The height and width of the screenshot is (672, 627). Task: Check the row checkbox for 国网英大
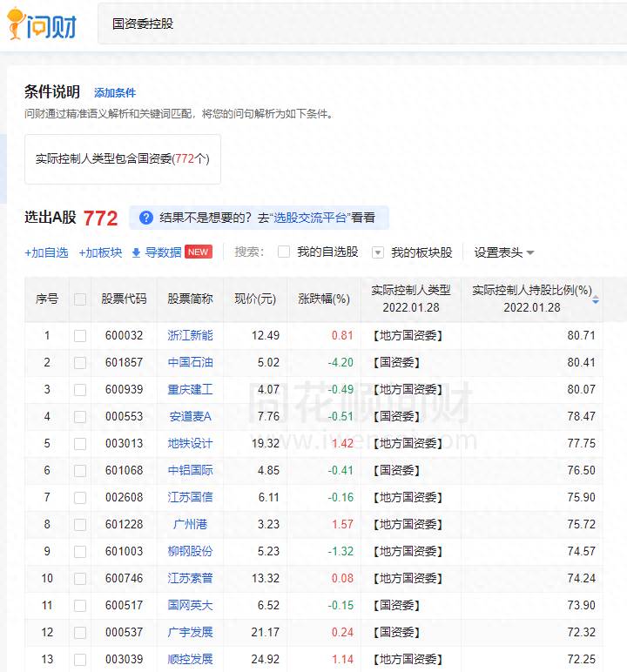coord(80,606)
